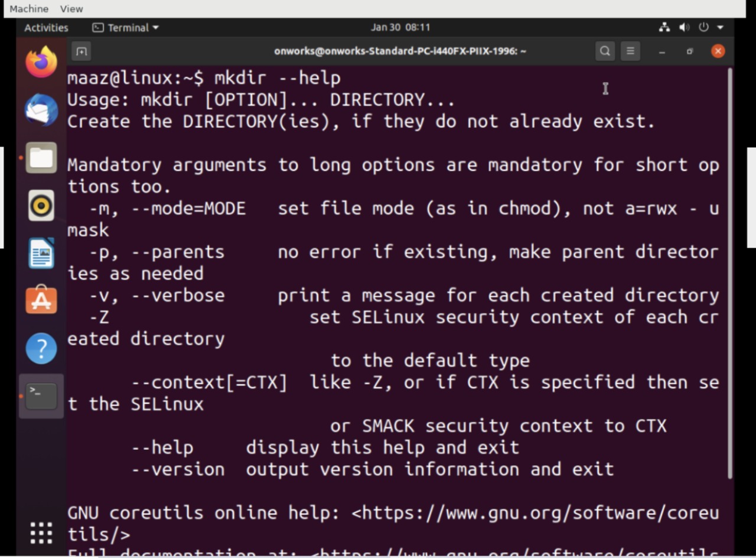
Task: Open a new terminal tab
Action: 82,51
